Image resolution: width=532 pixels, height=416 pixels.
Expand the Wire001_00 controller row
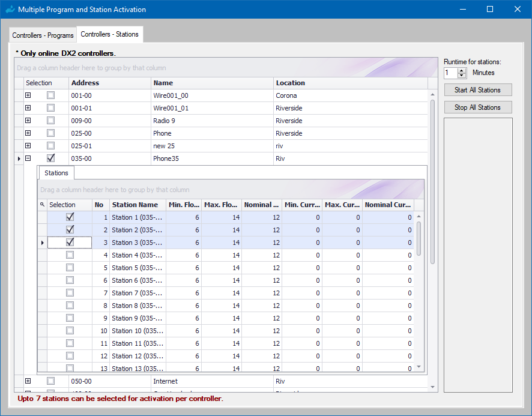pyautogui.click(x=28, y=95)
